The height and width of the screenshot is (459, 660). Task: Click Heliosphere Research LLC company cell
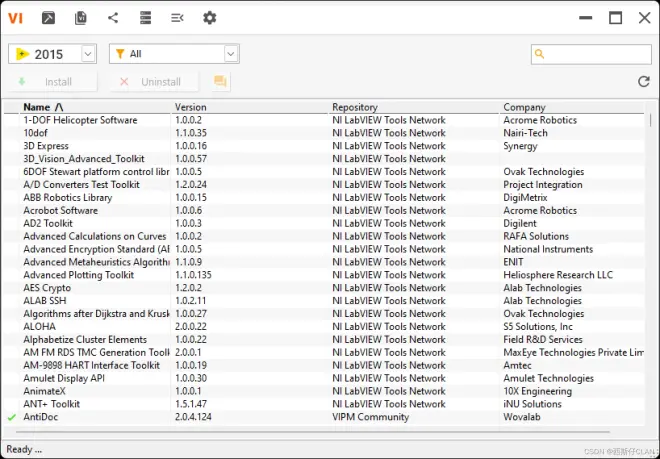click(x=558, y=275)
